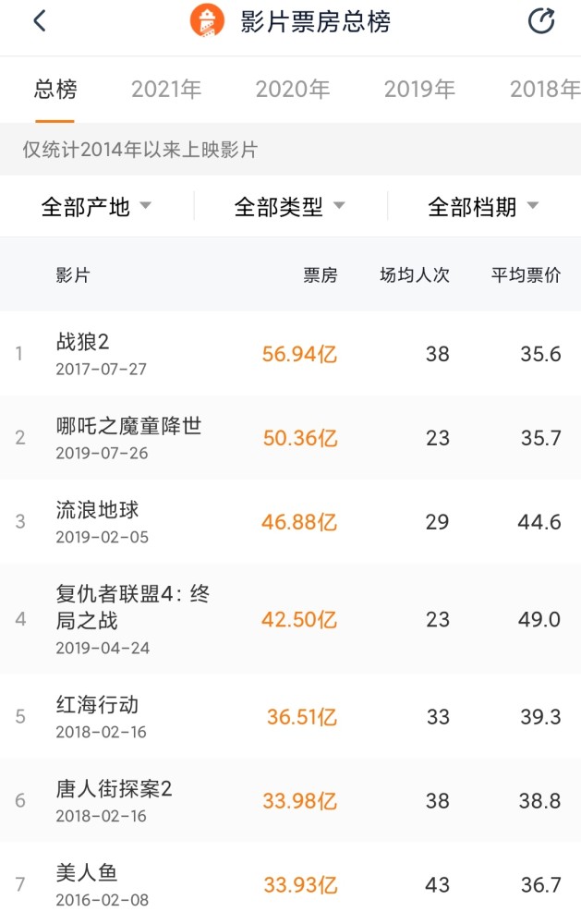Tap the orange lighthouse app logo
The height and width of the screenshot is (924, 581).
(207, 21)
